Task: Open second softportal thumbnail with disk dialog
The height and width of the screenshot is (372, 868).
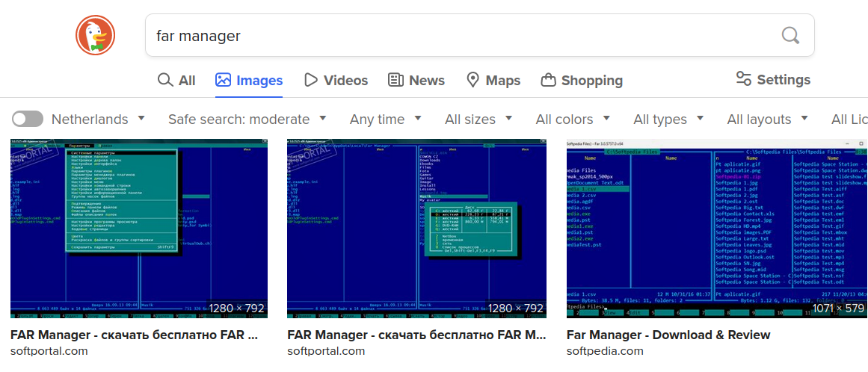Action: [x=417, y=229]
